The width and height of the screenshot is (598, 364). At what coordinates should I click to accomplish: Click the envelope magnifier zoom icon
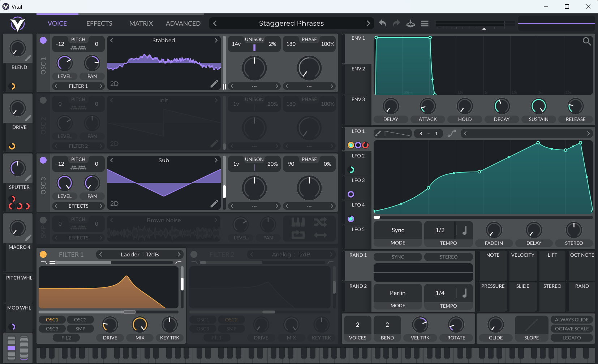[587, 42]
